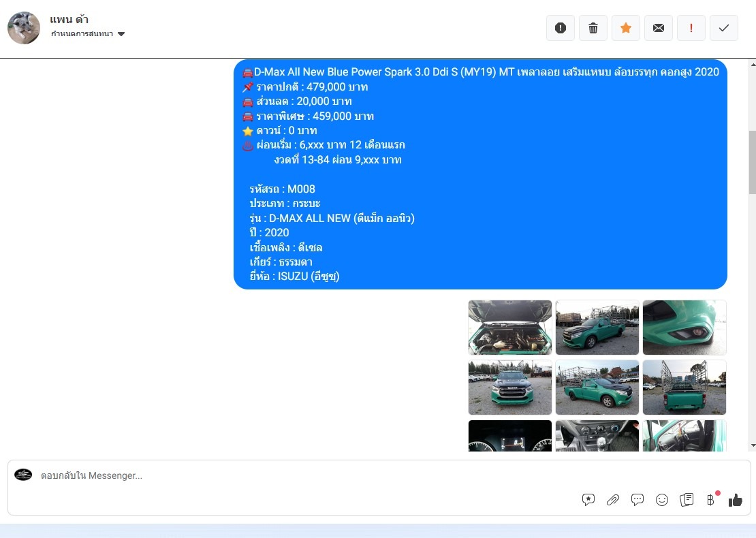Click the รุ่น : D-MAX ALL NEW line

pyautogui.click(x=332, y=219)
